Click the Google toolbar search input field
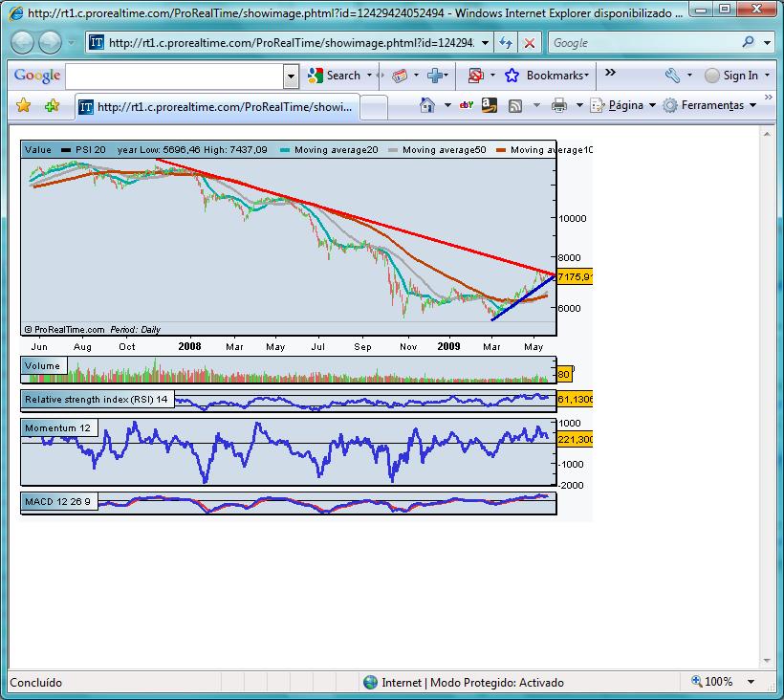Image resolution: width=784 pixels, height=700 pixels. pyautogui.click(x=175, y=77)
